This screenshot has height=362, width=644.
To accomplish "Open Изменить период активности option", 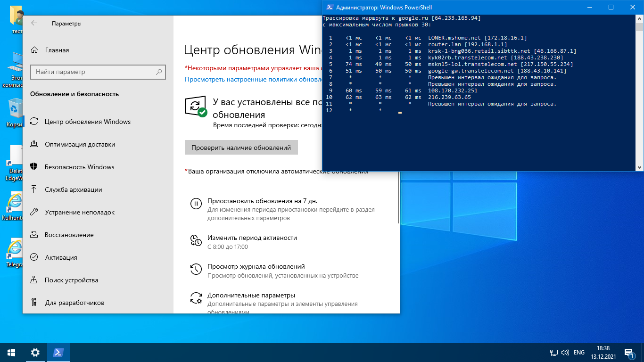I will (252, 238).
